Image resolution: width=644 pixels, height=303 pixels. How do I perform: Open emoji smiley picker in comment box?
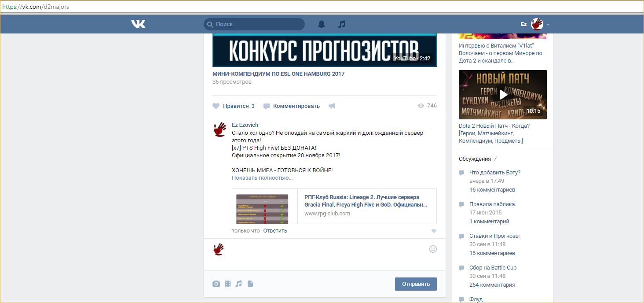pyautogui.click(x=433, y=249)
